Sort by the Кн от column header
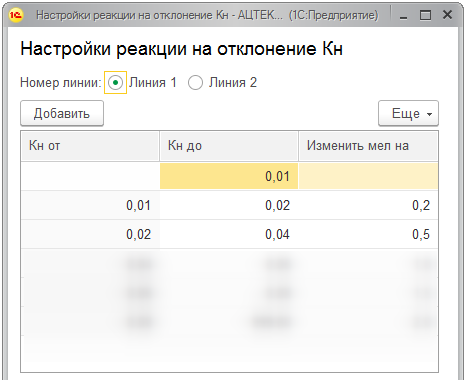The image size is (467, 380). tap(90, 146)
